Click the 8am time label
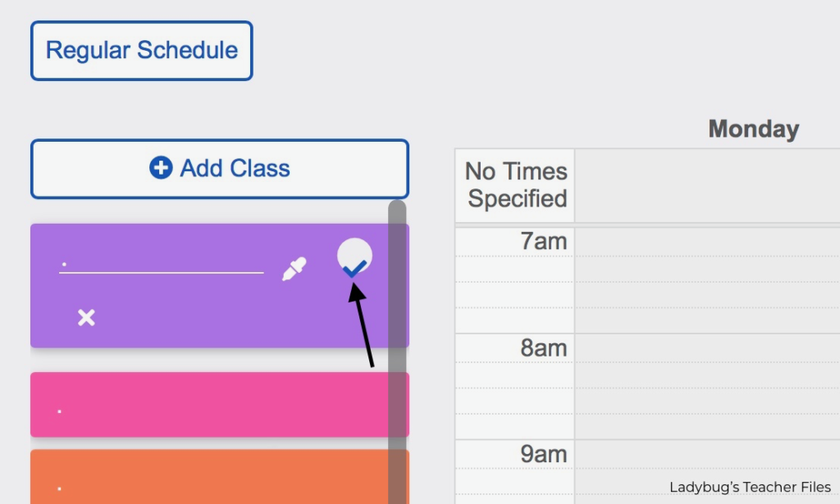Image resolution: width=840 pixels, height=504 pixels. tap(543, 347)
